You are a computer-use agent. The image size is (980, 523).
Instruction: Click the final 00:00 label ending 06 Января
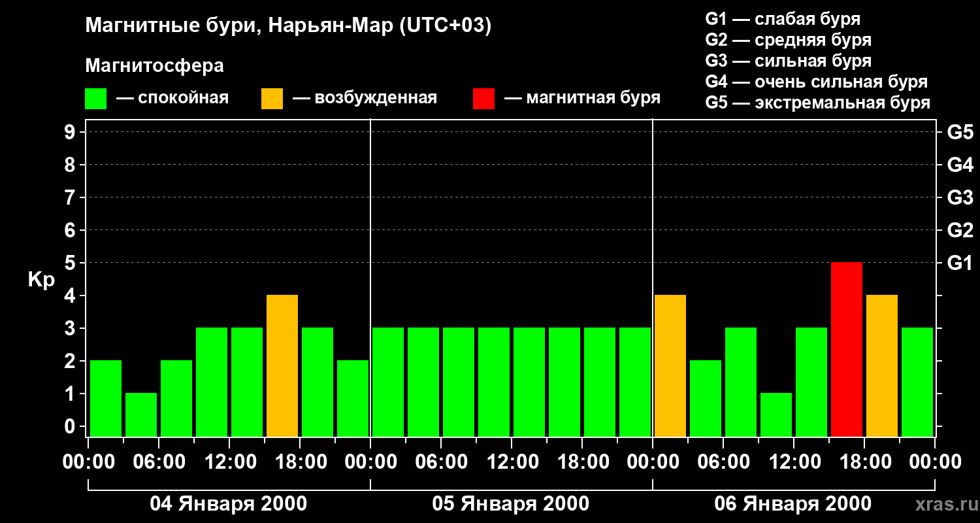pyautogui.click(x=935, y=462)
